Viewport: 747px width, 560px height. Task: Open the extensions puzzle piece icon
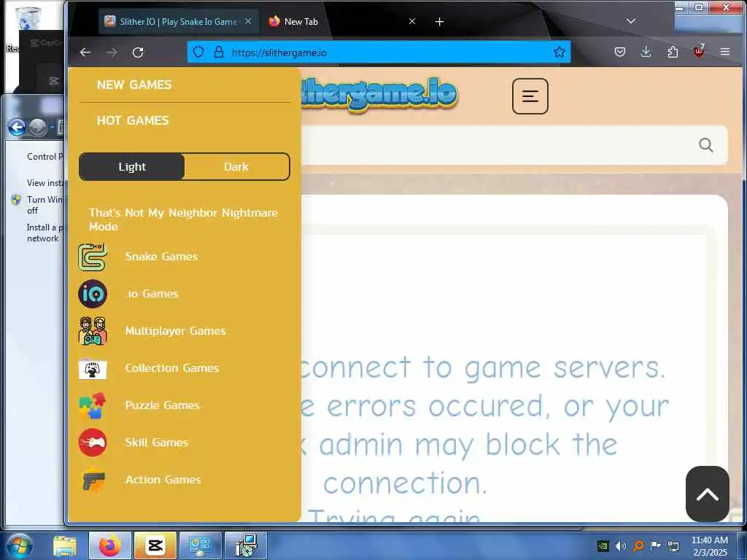673,52
